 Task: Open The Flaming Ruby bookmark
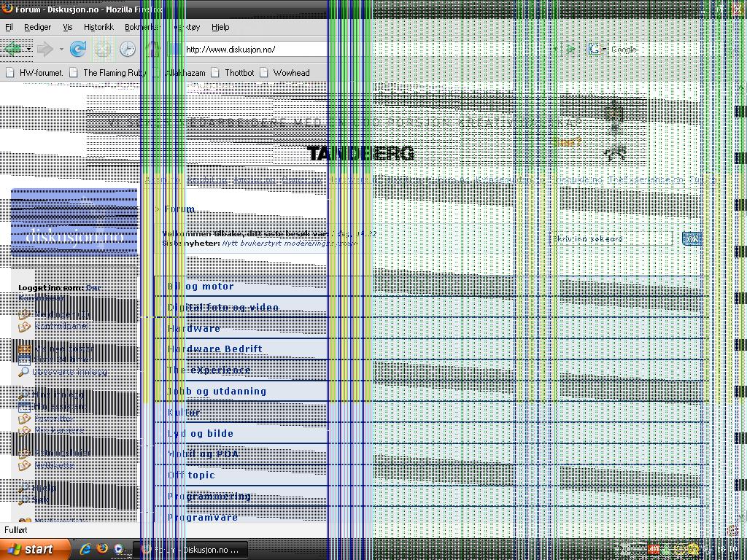[108, 73]
